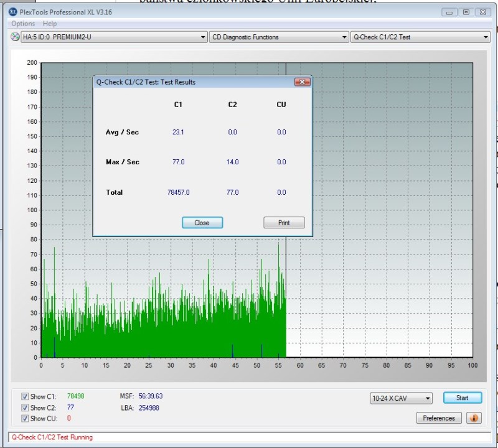Screen dimensions: 498x448
Task: Click the Max / Sec row label
Action: point(123,162)
